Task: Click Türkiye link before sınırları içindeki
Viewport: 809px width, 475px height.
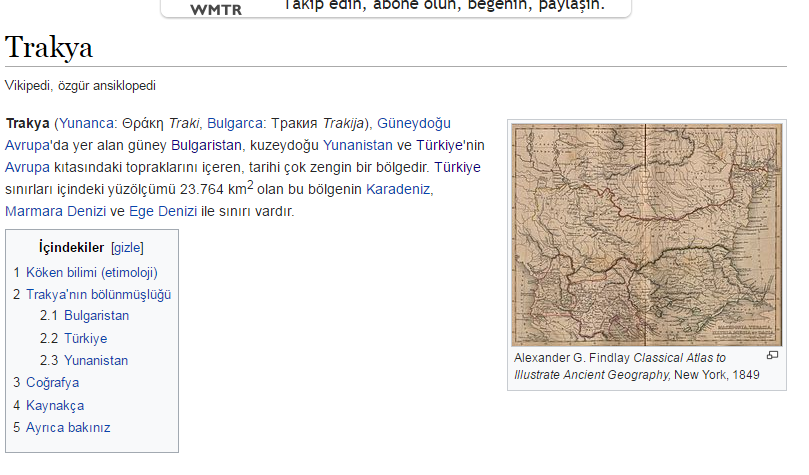Action: (457, 168)
